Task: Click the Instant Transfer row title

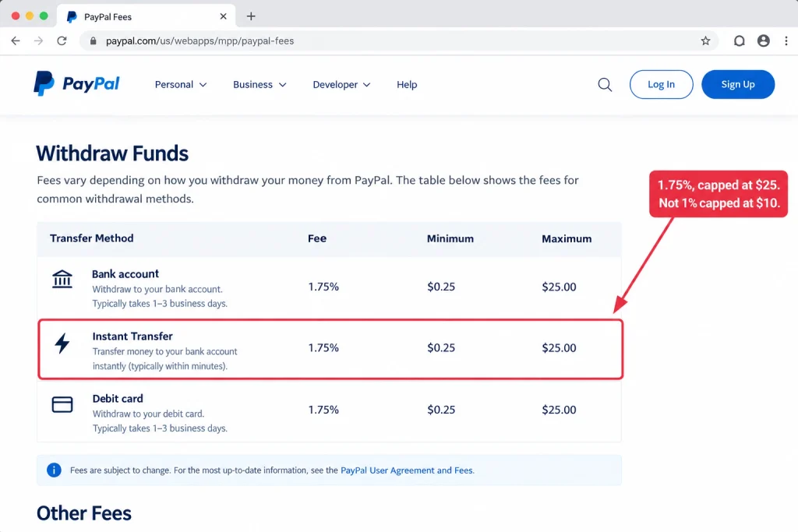Action: (132, 336)
